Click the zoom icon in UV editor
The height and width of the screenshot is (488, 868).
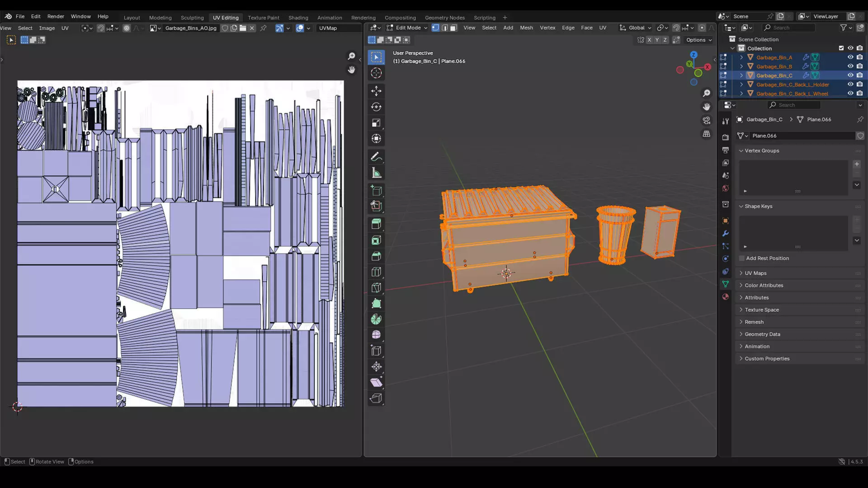[351, 56]
